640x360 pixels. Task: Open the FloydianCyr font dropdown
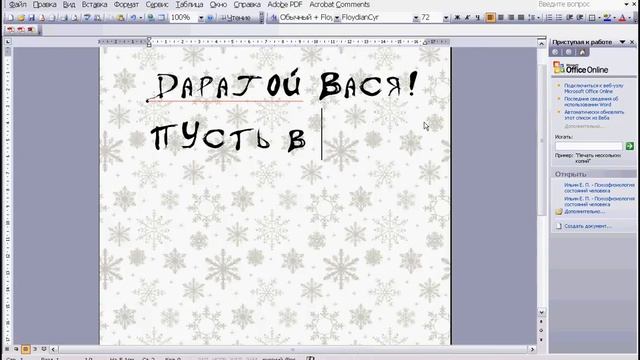pos(416,18)
